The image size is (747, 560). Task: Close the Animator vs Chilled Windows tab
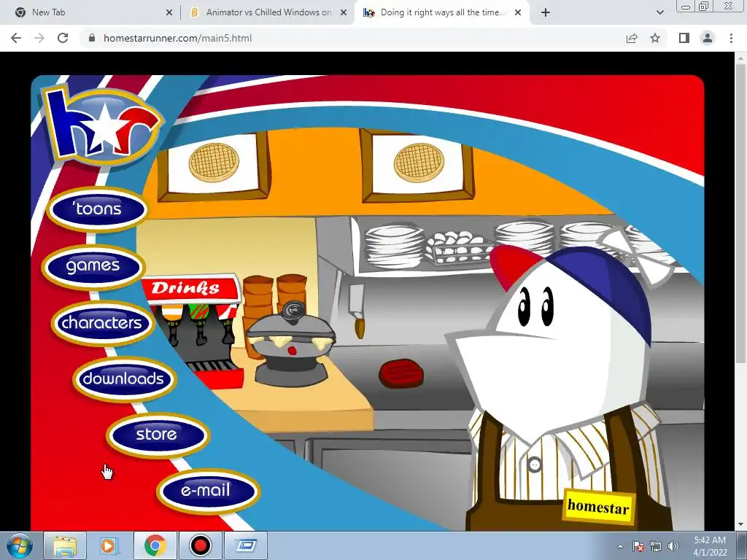344,12
